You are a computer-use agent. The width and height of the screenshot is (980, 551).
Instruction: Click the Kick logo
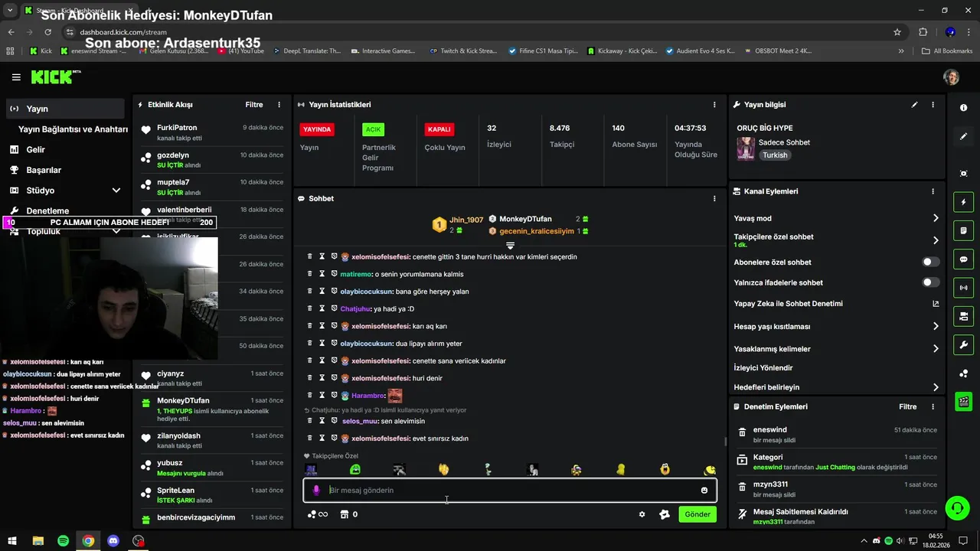click(53, 77)
